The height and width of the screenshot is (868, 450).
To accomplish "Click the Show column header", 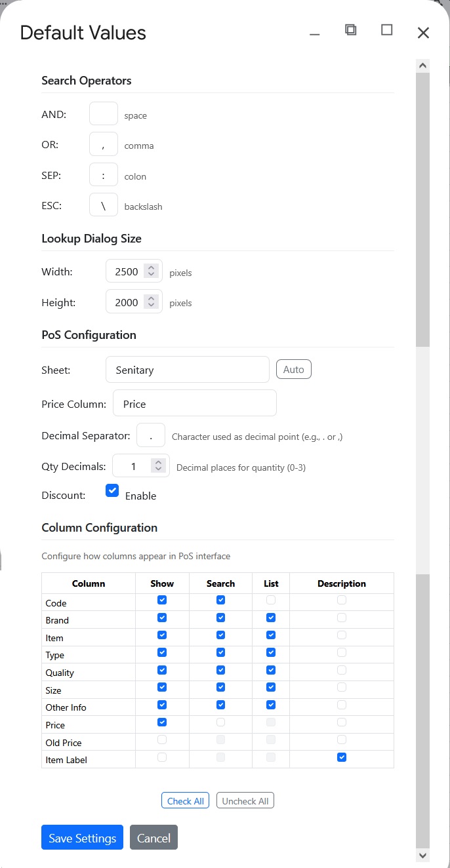I will [x=162, y=583].
